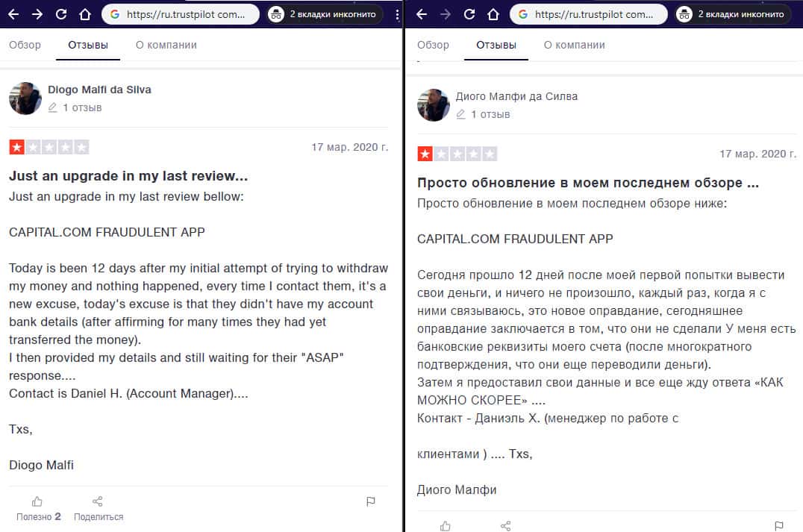Click the share icon in right window

(505, 526)
